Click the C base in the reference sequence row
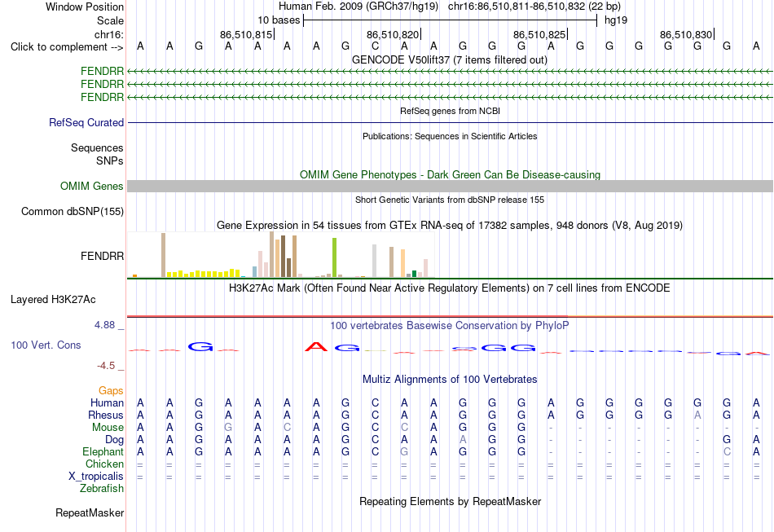The image size is (774, 532). [x=375, y=46]
